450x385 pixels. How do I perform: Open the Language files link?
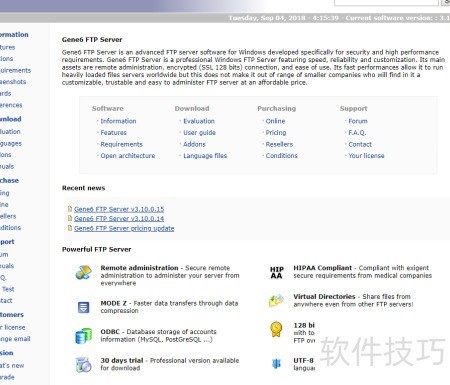(x=205, y=156)
